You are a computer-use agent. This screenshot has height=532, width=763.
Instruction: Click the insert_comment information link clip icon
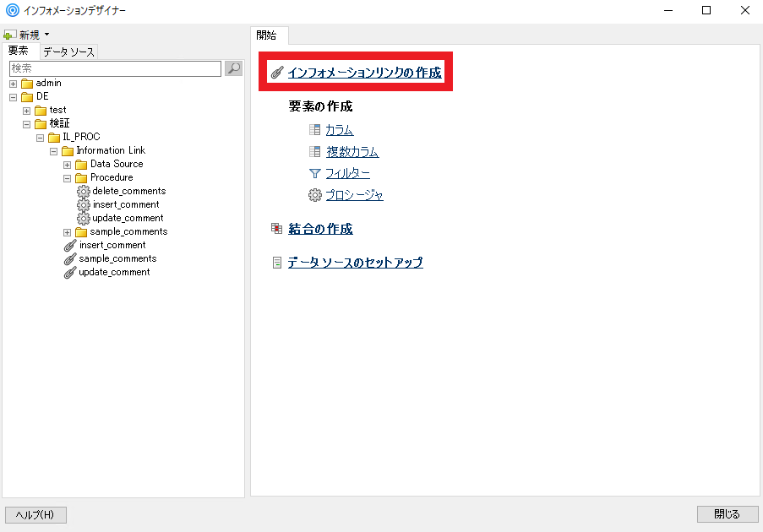coord(70,246)
